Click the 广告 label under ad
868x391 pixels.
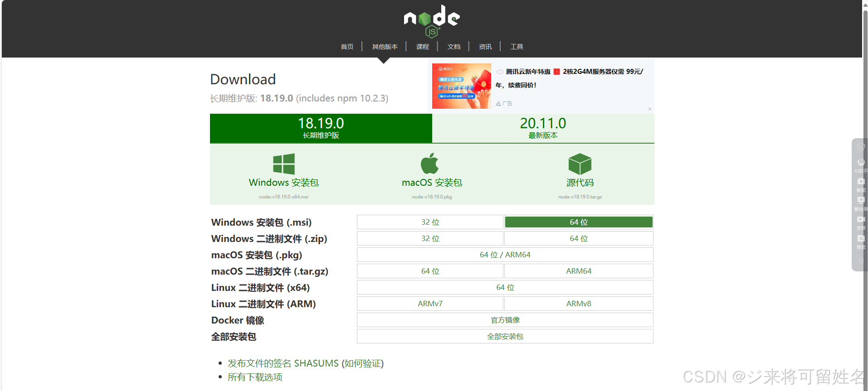pos(504,103)
